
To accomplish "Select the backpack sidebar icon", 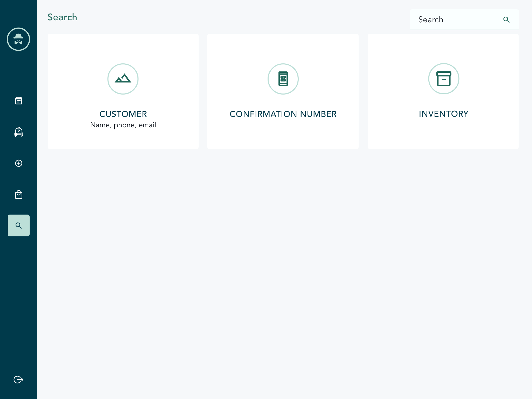I will [x=19, y=132].
